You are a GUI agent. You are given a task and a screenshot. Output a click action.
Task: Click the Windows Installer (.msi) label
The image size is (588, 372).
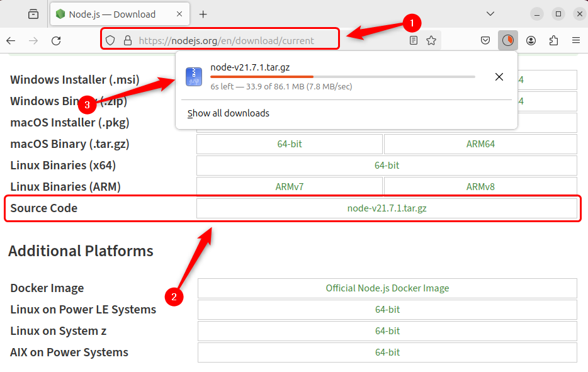(x=75, y=80)
